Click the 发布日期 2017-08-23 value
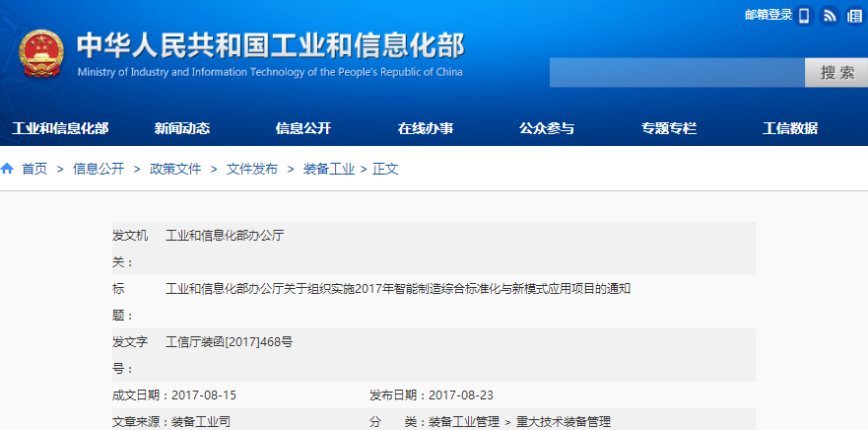Viewport: 868px width, 430px height. click(461, 395)
